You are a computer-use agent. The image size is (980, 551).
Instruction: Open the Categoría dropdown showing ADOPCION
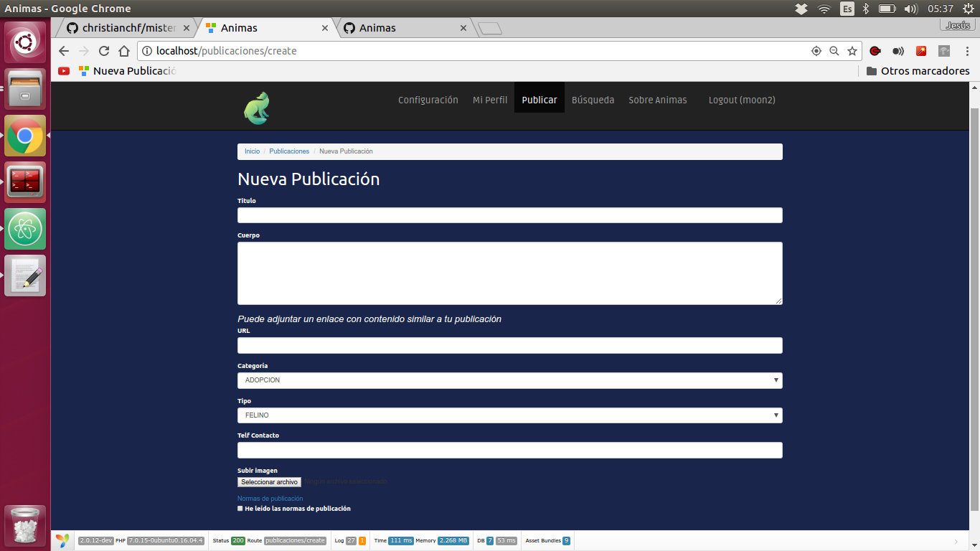coord(509,380)
